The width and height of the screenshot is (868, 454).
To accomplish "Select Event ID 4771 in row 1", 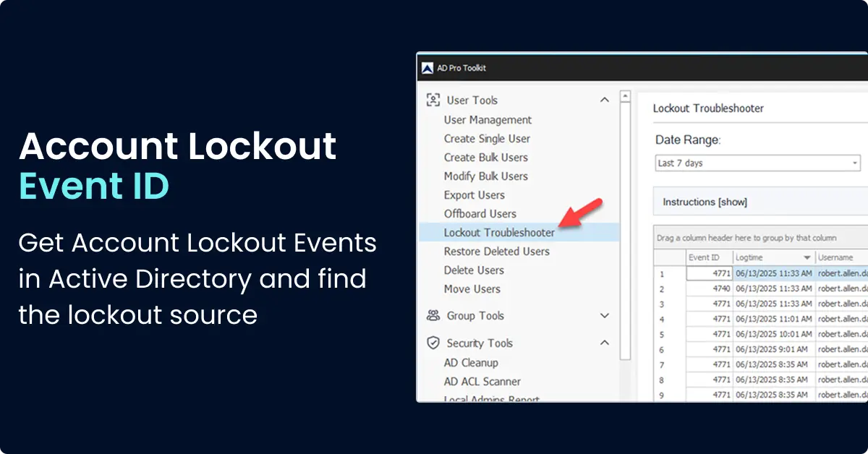I will [x=708, y=274].
